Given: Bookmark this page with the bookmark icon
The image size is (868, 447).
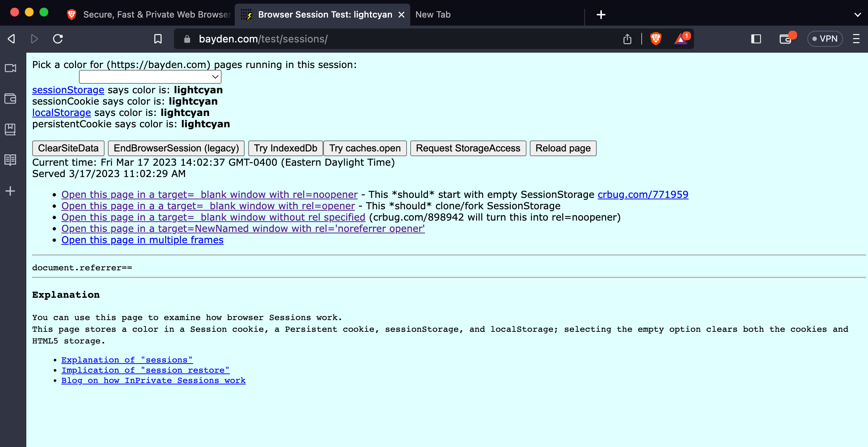Looking at the screenshot, I should [158, 39].
